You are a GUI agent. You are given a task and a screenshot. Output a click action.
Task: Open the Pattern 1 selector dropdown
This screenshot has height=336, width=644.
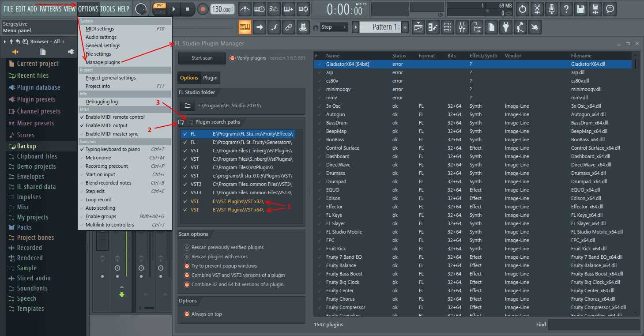click(380, 27)
